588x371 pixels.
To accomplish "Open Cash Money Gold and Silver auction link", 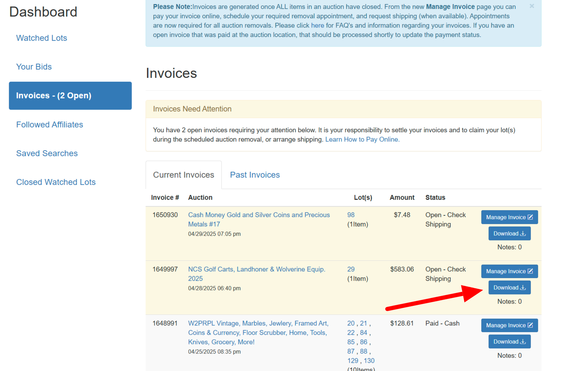I will tap(259, 215).
